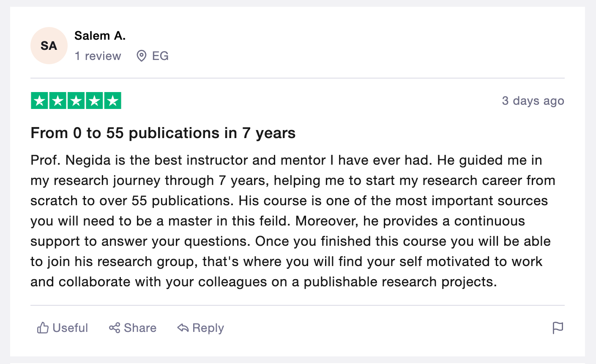The width and height of the screenshot is (596, 364).
Task: Open the review title "From 0 to 55 publications"
Action: tap(163, 133)
